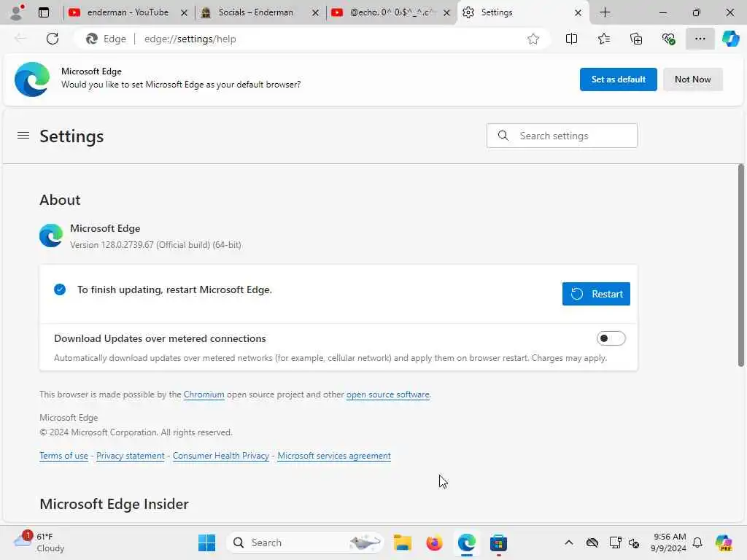This screenshot has width=747, height=560.
Task: Open the Settings hamburger menu
Action: tap(23, 136)
